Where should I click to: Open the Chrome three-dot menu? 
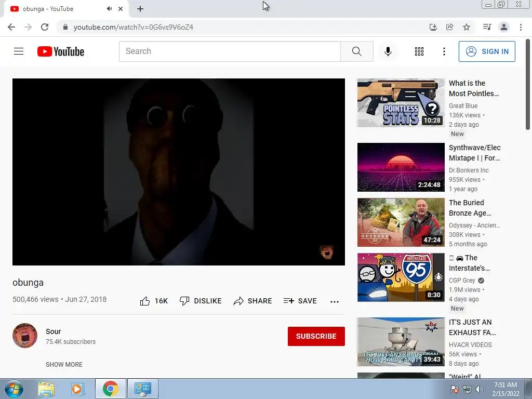tap(521, 27)
